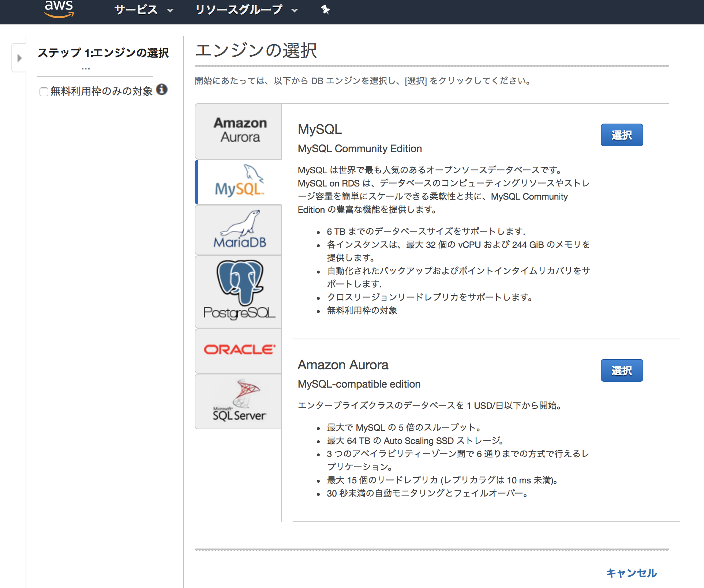This screenshot has height=588, width=704.
Task: Open the サービス services menu
Action: [x=143, y=10]
